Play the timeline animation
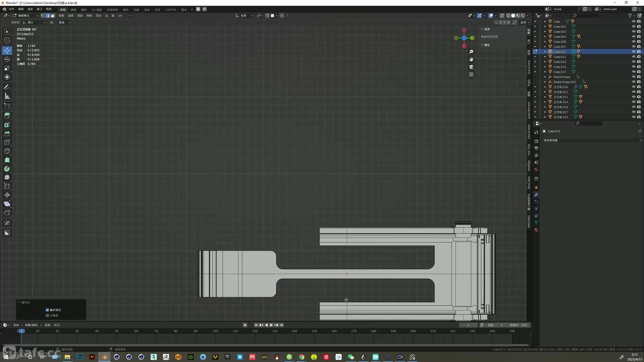 [x=271, y=325]
